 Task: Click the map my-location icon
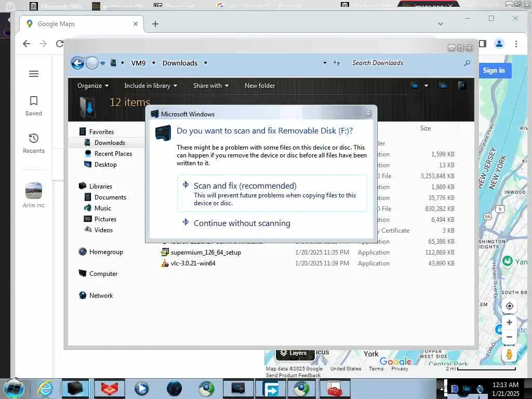click(509, 306)
